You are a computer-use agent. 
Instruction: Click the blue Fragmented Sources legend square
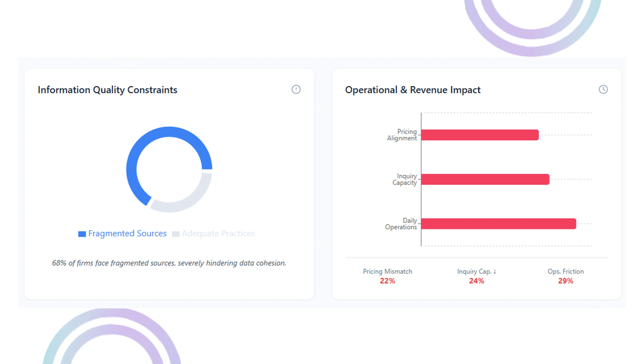click(82, 234)
